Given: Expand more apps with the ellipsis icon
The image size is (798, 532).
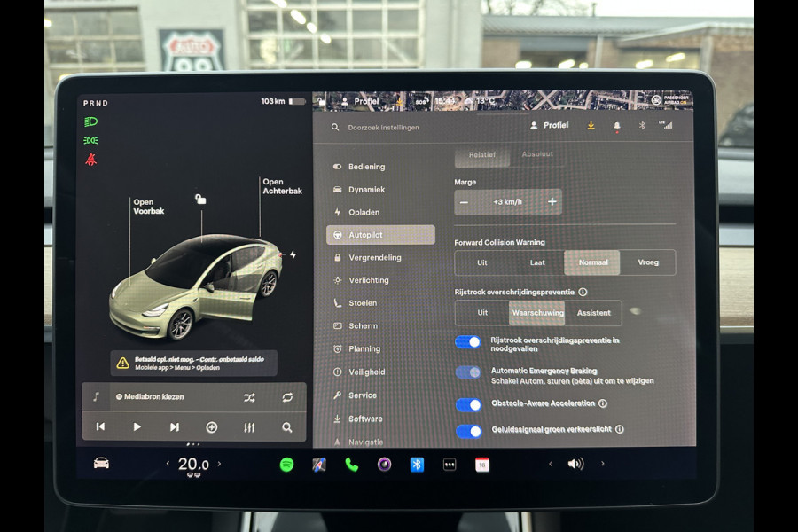Looking at the screenshot, I should pyautogui.click(x=449, y=463).
